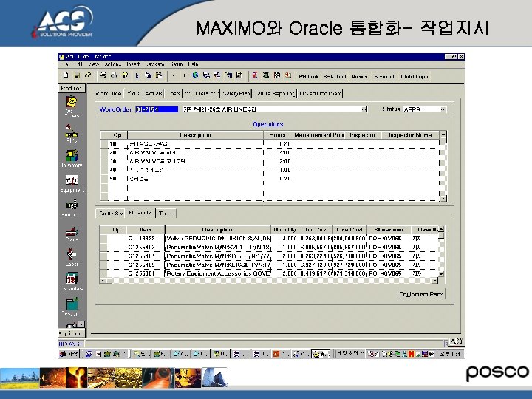532x399 pixels.
Task: Go to next record arrow
Action: pyautogui.click(x=185, y=75)
